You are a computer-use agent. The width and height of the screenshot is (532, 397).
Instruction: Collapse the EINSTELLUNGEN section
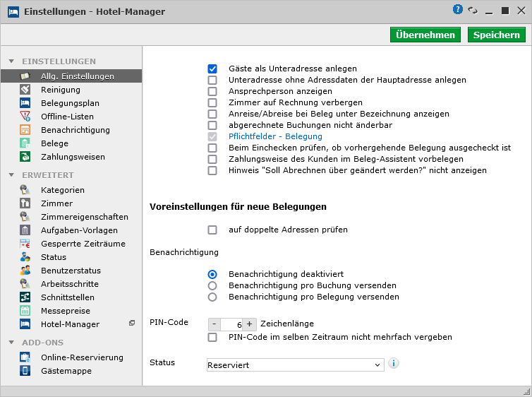[11, 61]
